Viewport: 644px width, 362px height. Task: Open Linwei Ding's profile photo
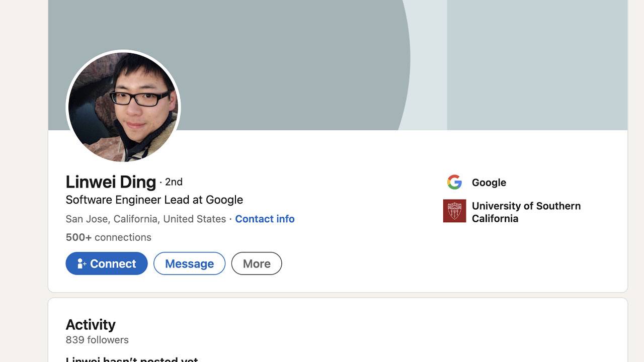tap(123, 107)
